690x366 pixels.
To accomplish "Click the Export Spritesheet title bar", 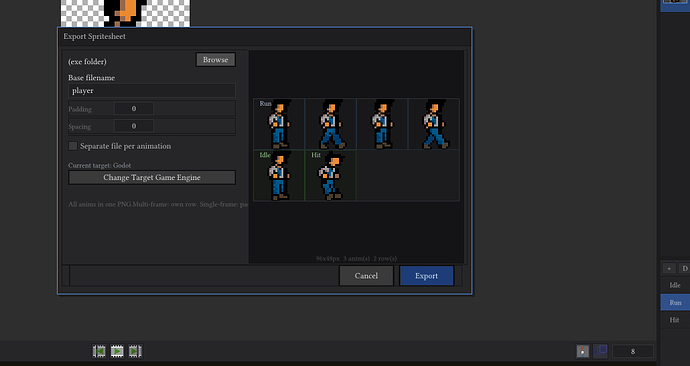I will point(264,37).
